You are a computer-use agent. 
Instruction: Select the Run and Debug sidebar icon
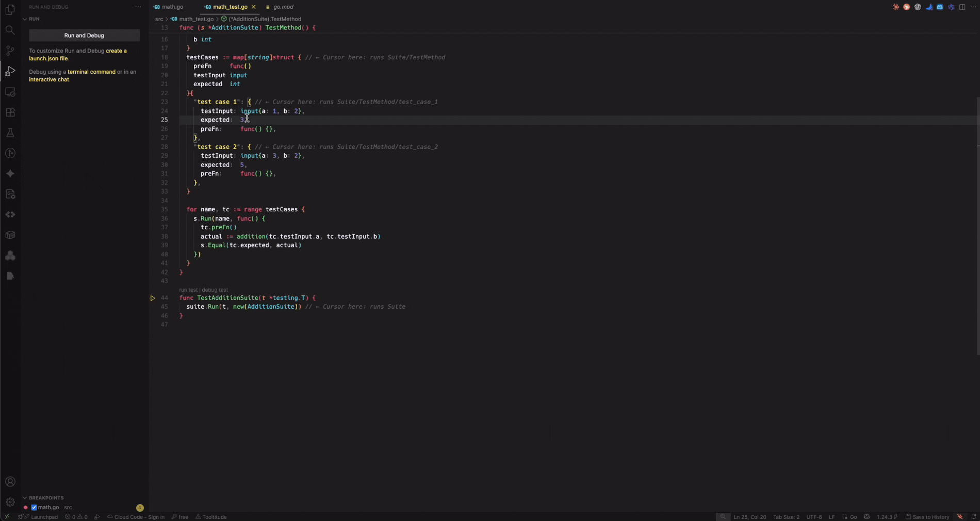[x=10, y=72]
